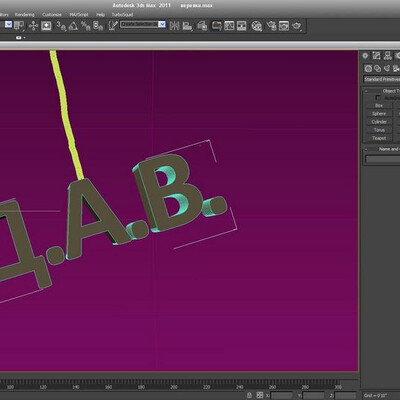Open named selection sets dropdown
The width and height of the screenshot is (400, 400).
click(143, 24)
